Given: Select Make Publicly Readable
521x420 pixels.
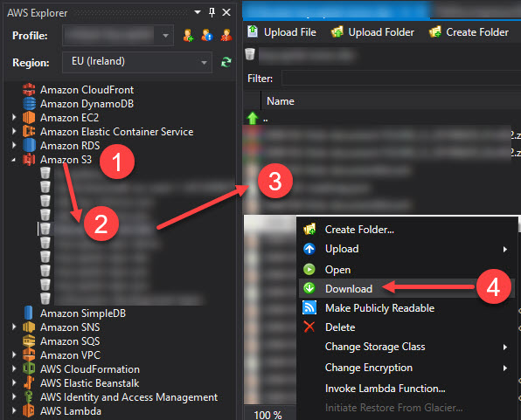Looking at the screenshot, I should pos(407,307).
